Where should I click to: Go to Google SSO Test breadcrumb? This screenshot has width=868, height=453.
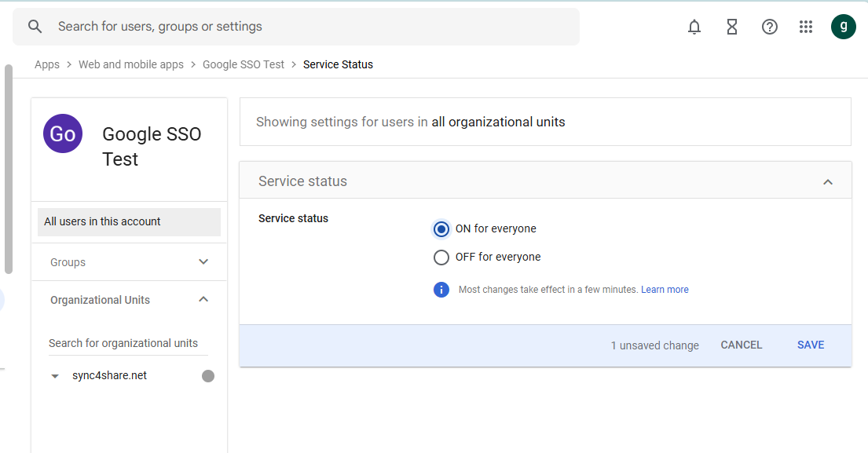point(244,64)
